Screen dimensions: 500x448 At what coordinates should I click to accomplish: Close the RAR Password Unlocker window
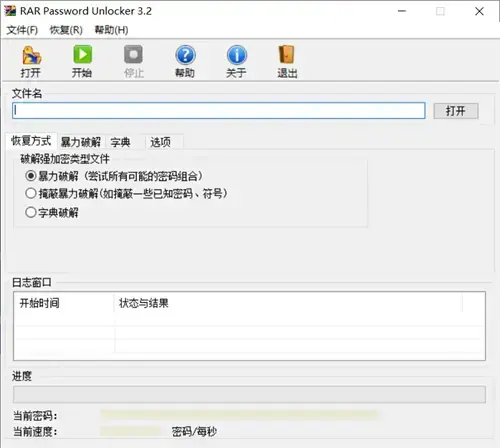[479, 11]
